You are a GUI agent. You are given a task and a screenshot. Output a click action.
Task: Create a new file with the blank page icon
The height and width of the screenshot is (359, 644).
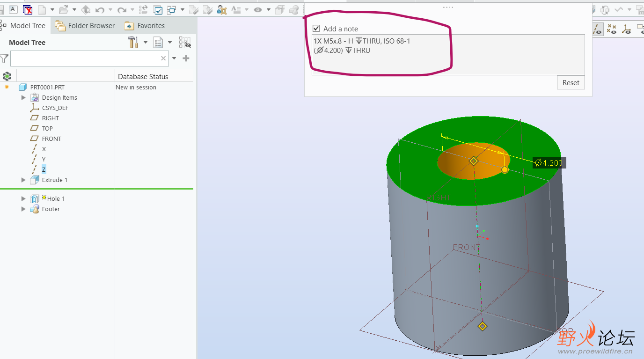tap(42, 9)
